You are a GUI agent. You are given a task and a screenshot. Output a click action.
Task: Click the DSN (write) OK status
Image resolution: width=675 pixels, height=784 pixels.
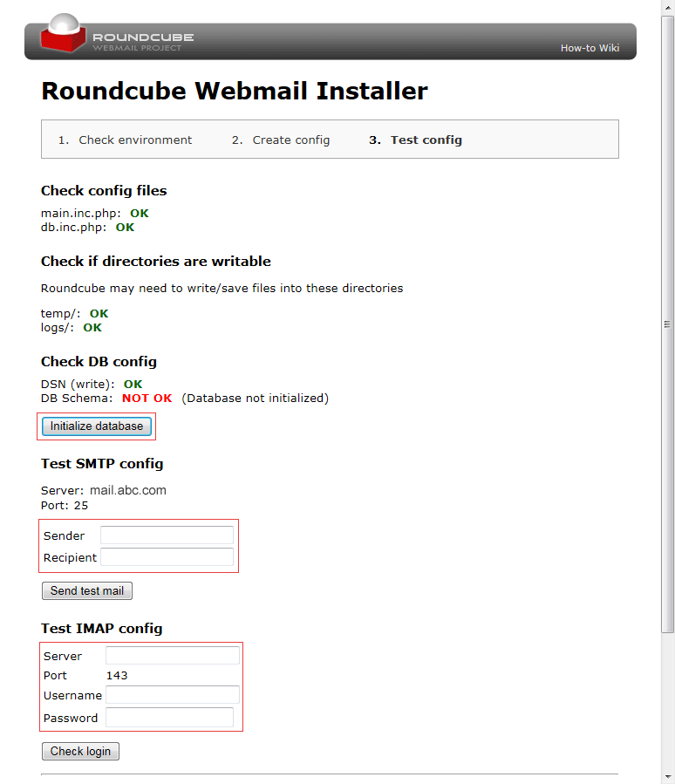tap(133, 384)
